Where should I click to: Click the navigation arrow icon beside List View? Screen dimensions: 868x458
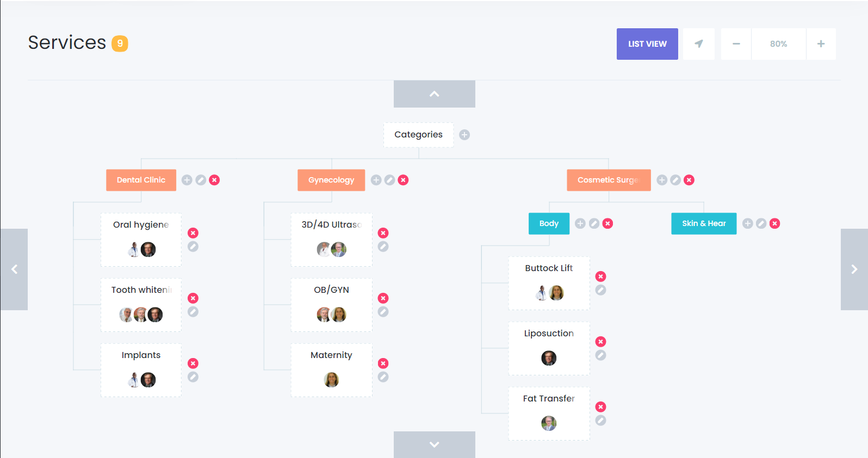pos(699,44)
